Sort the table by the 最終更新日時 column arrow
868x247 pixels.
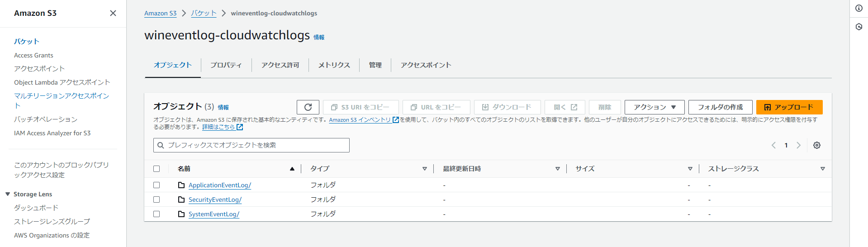tap(558, 169)
